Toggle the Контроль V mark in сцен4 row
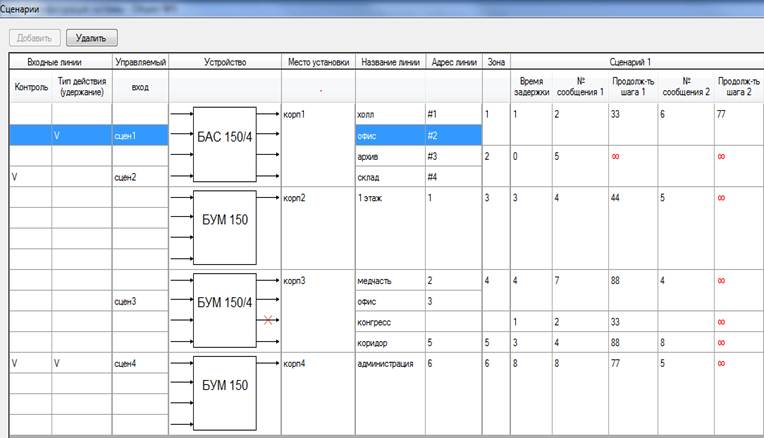This screenshot has width=764, height=438. pyautogui.click(x=15, y=364)
